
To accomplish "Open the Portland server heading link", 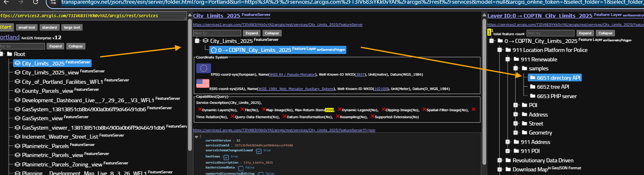I will click(x=10, y=37).
